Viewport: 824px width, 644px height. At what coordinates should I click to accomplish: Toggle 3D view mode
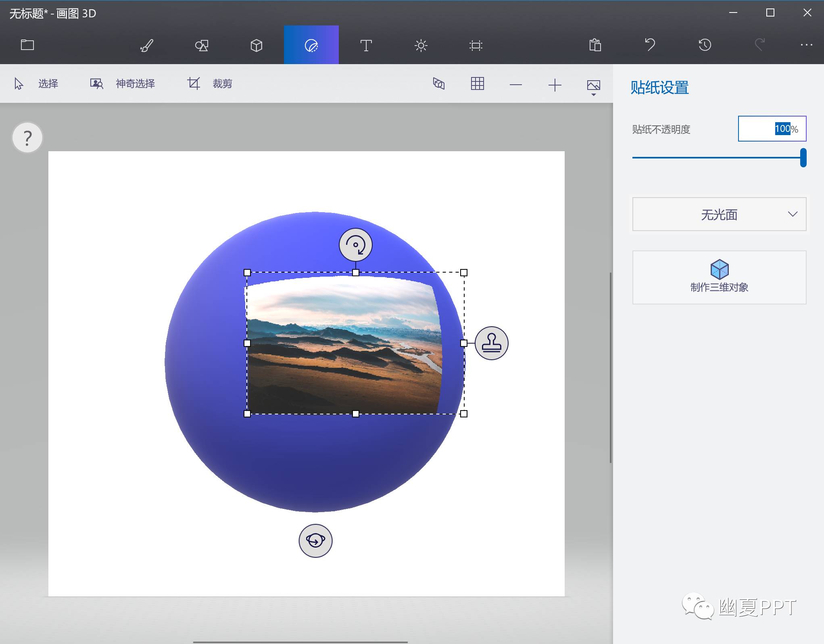tap(438, 84)
